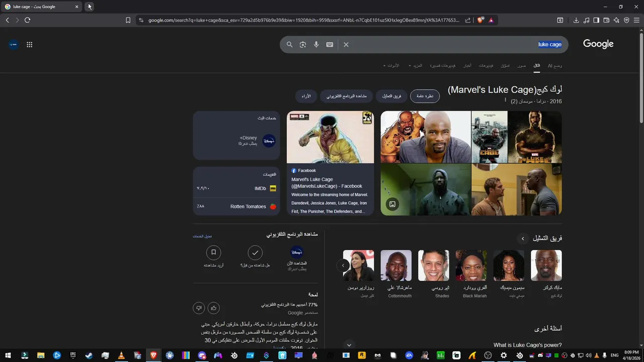The image size is (644, 362).
Task: Mark show as already watched checkmark
Action: point(256,252)
